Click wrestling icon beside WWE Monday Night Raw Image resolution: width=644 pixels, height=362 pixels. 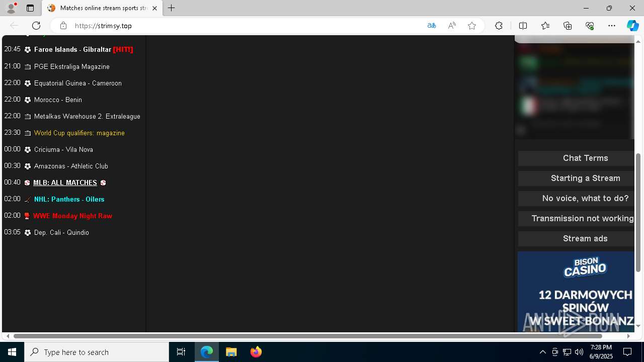27,216
